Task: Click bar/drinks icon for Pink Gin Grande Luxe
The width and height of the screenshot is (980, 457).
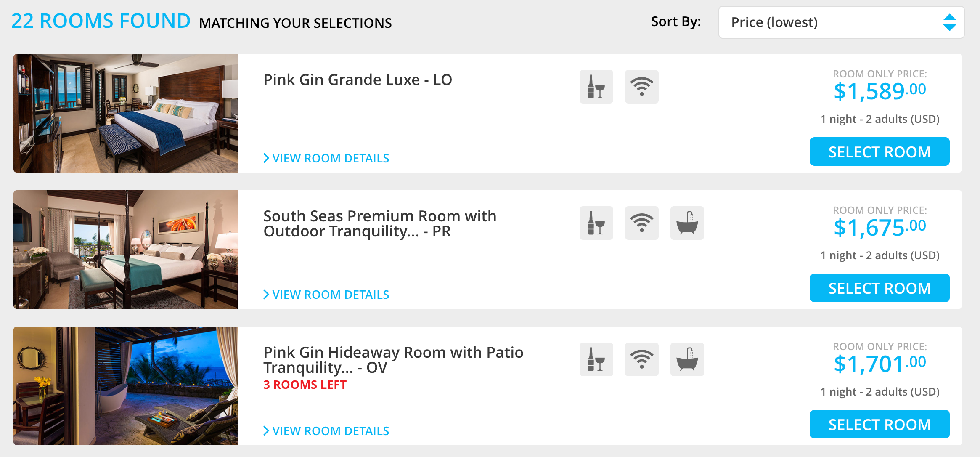Action: (x=596, y=87)
